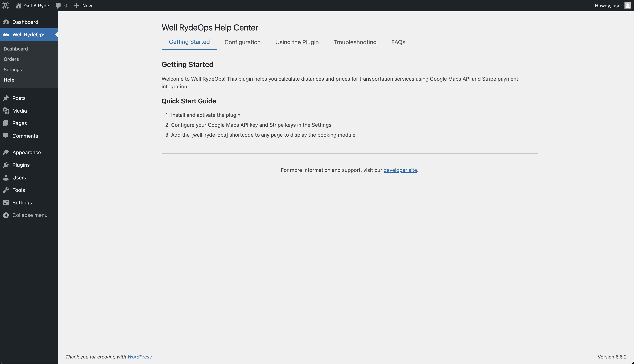Click the Comments speech bubble sidebar icon
The width and height of the screenshot is (634, 364).
(x=6, y=136)
